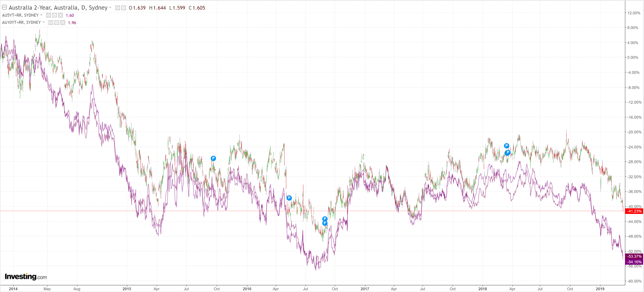Click the red -41.23% price label

[x=634, y=211]
